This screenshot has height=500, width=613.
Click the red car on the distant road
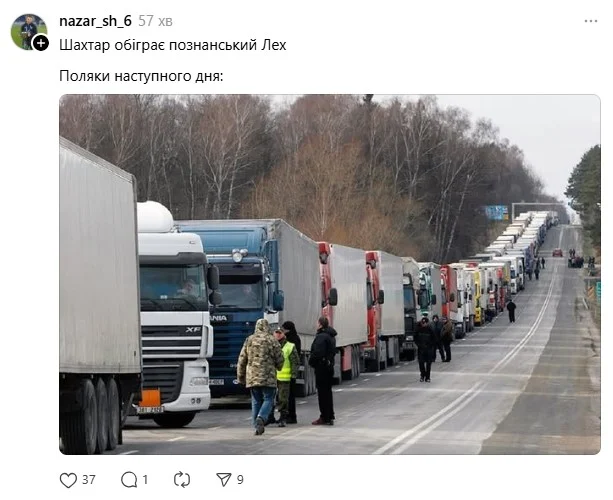click(x=557, y=253)
